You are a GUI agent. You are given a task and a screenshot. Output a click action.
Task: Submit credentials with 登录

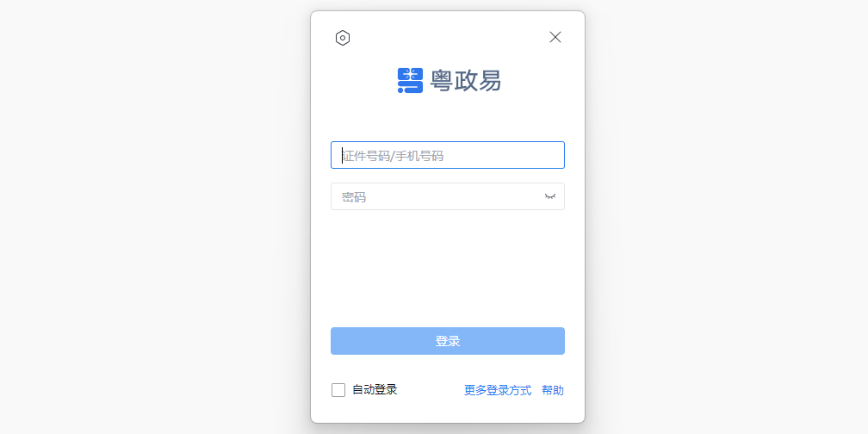tap(448, 341)
